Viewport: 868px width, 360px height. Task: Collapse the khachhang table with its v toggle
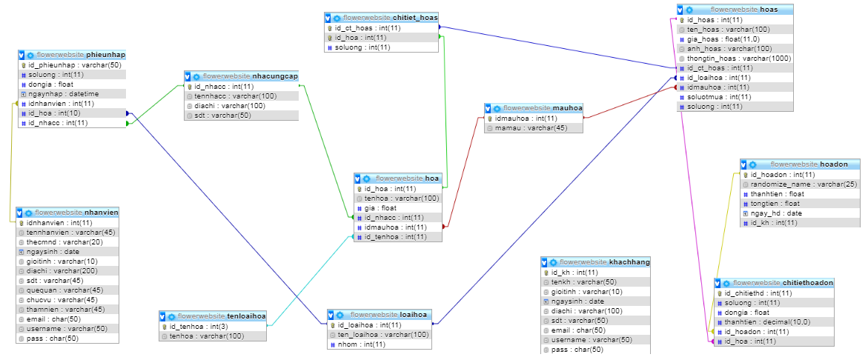coord(545,262)
